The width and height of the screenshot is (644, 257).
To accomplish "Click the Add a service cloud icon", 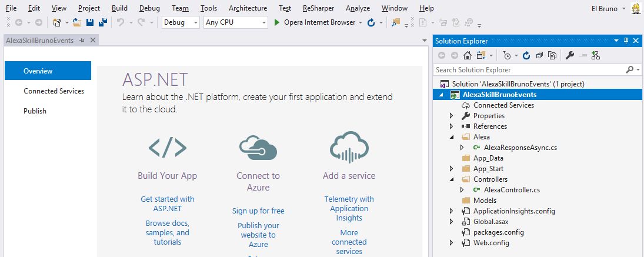I will tap(349, 148).
